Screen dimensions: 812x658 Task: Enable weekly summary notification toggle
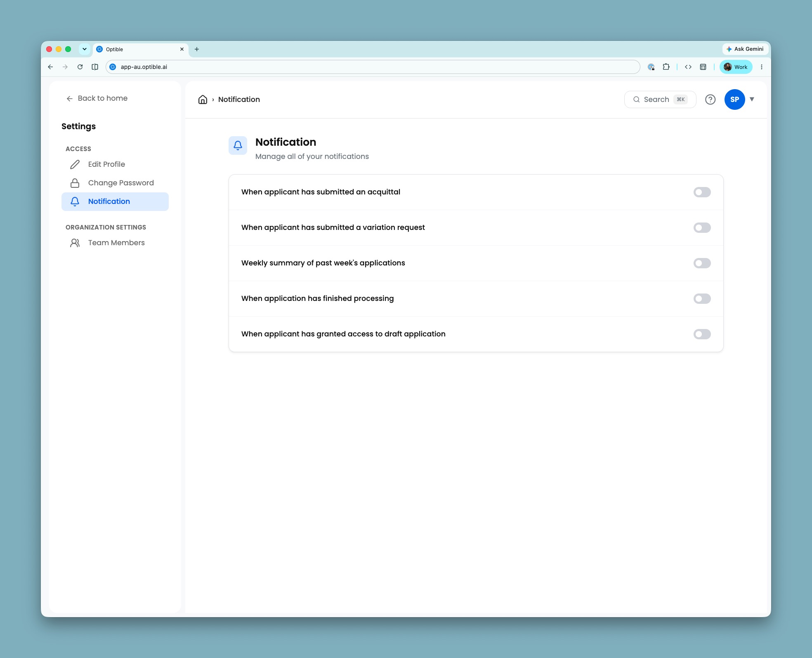pyautogui.click(x=702, y=263)
